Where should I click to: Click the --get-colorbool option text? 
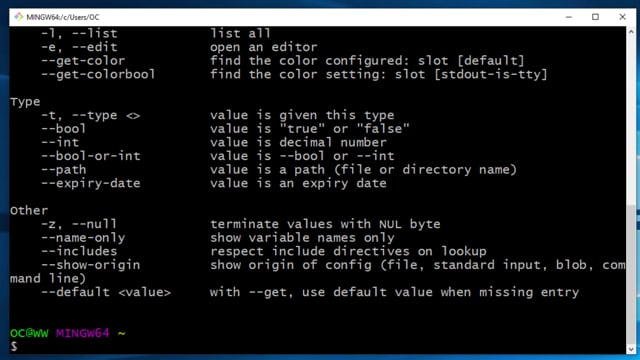98,74
